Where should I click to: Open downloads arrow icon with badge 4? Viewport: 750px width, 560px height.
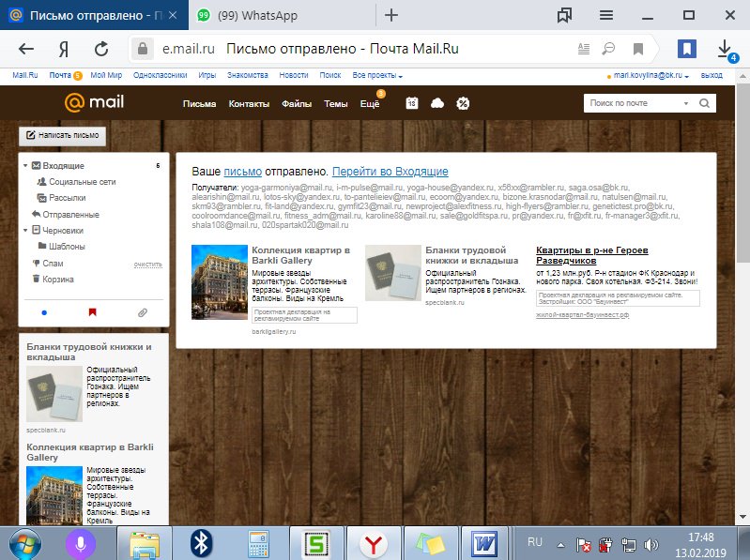[727, 49]
